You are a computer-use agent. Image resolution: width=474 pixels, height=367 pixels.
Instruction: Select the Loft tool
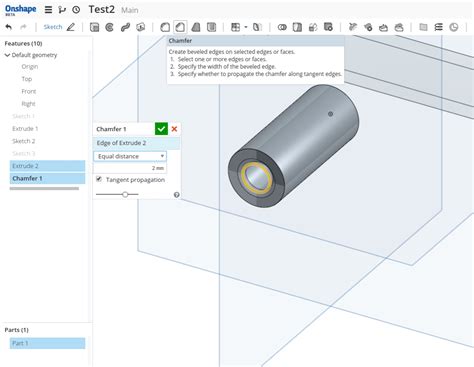(x=141, y=27)
